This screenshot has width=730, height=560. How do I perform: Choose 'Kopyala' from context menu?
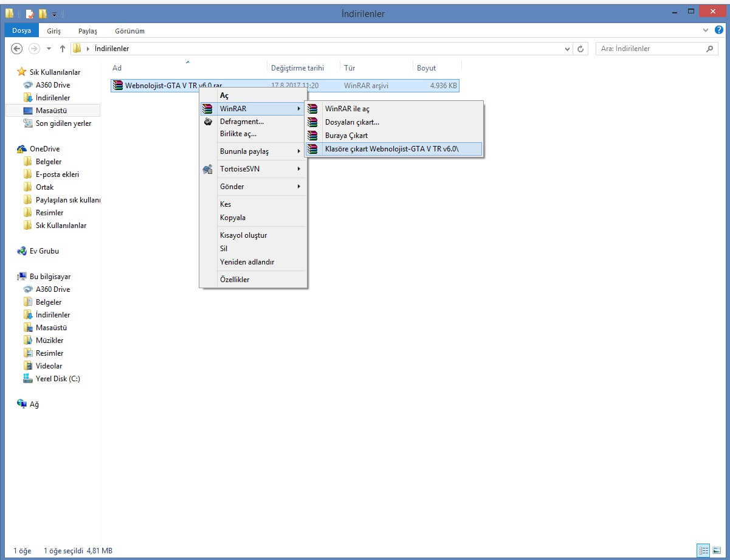[253, 218]
